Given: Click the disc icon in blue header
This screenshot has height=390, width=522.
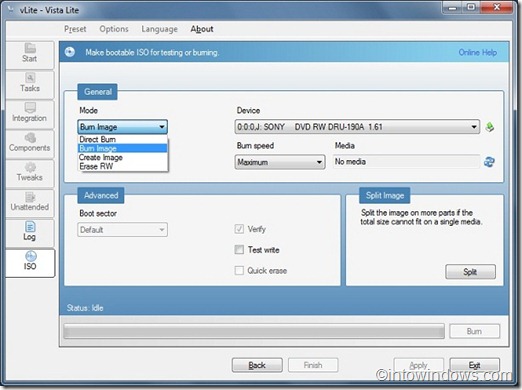Looking at the screenshot, I should coord(70,52).
